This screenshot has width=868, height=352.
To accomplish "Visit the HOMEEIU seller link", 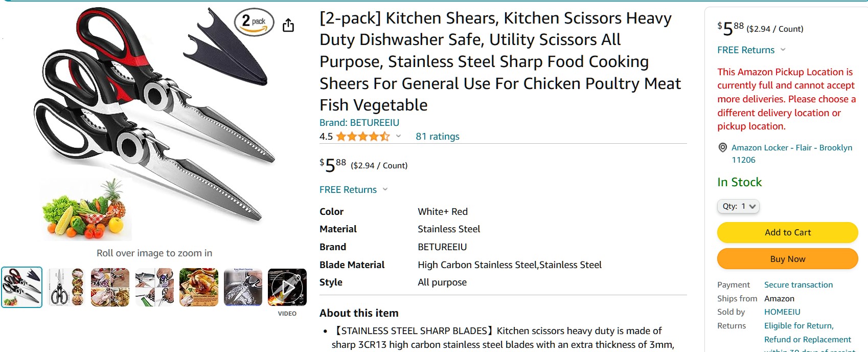I will click(x=782, y=312).
